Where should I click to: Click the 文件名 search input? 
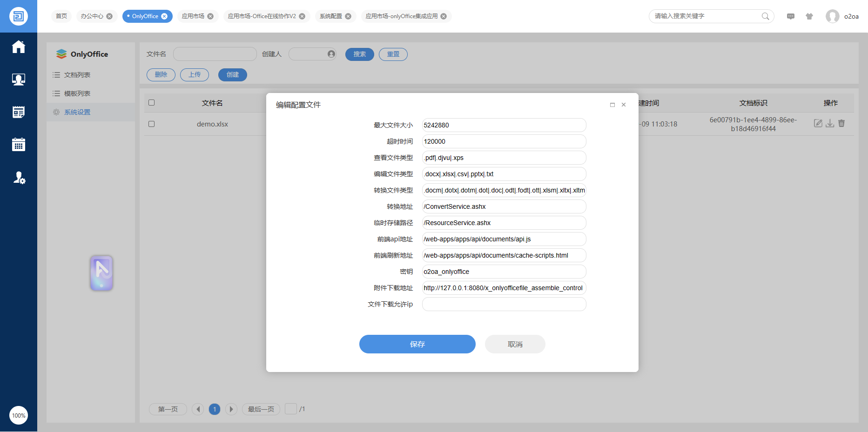point(215,54)
